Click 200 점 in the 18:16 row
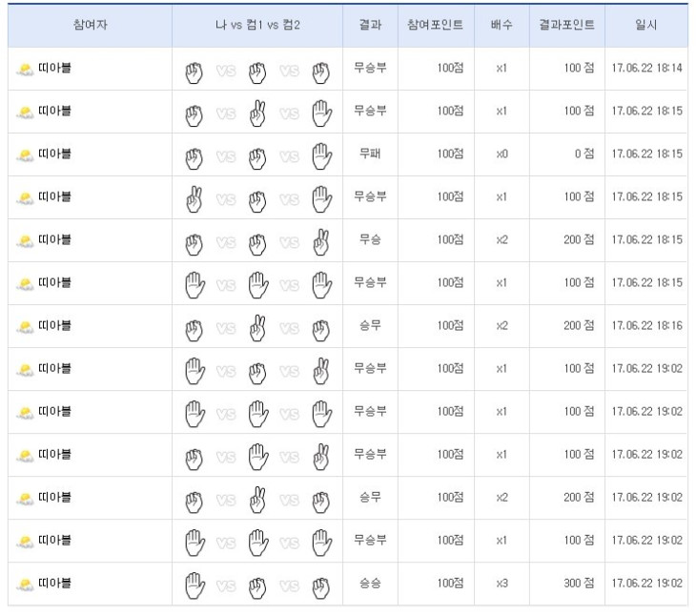 pos(579,325)
